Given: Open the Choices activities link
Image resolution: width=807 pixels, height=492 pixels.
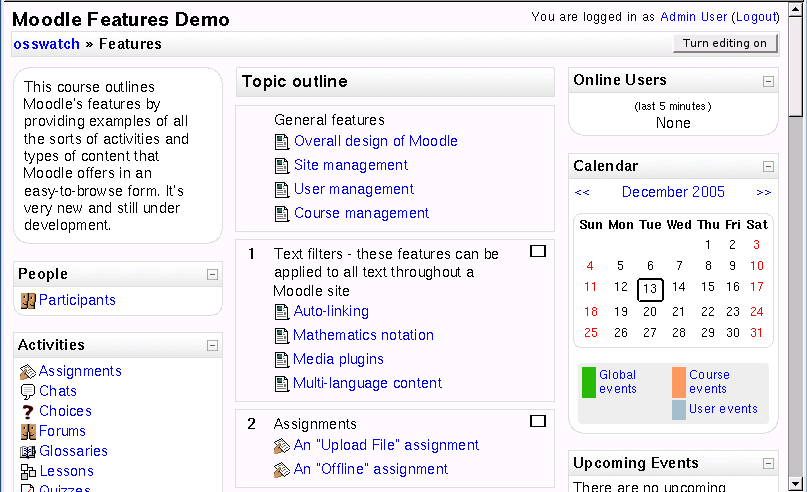Looking at the screenshot, I should pyautogui.click(x=65, y=411).
